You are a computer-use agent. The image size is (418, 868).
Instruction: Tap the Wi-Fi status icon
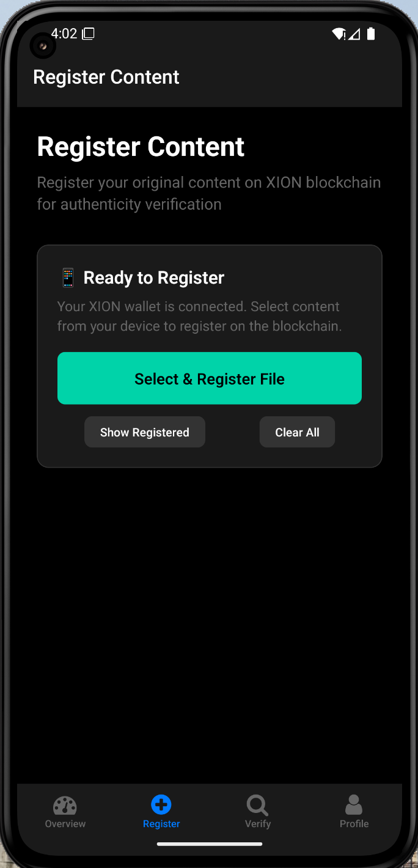tap(339, 34)
